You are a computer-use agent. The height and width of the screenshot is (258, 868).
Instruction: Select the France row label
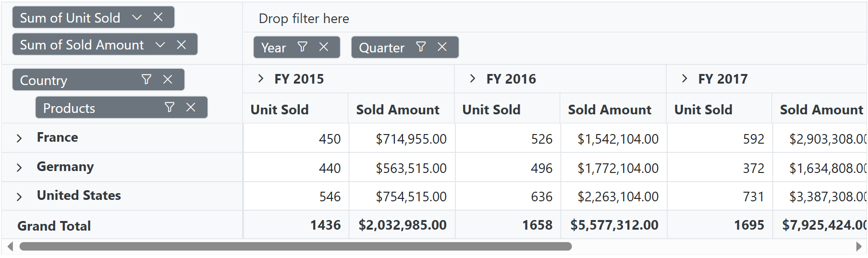click(x=57, y=137)
